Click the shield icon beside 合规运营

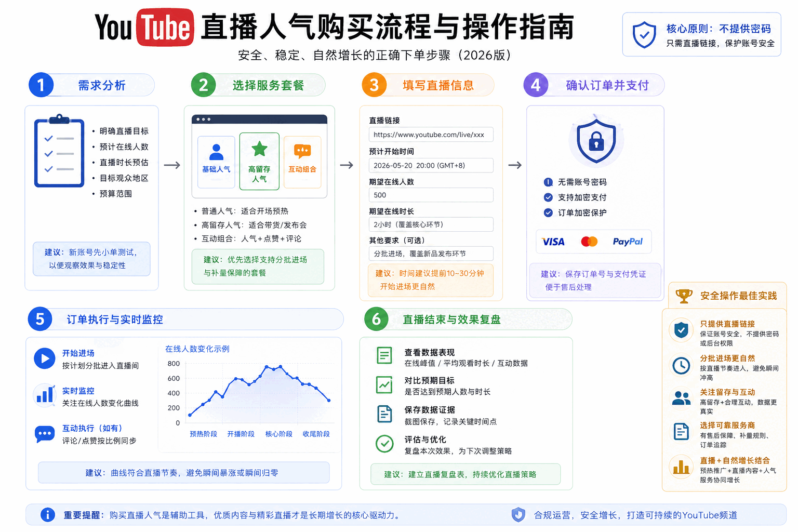(x=518, y=515)
